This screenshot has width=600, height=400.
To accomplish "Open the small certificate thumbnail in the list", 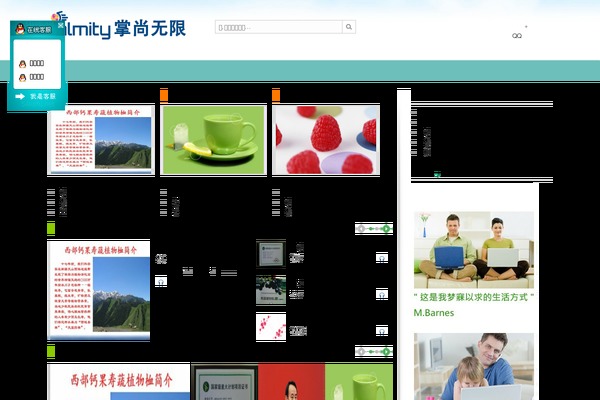I will pyautogui.click(x=271, y=254).
